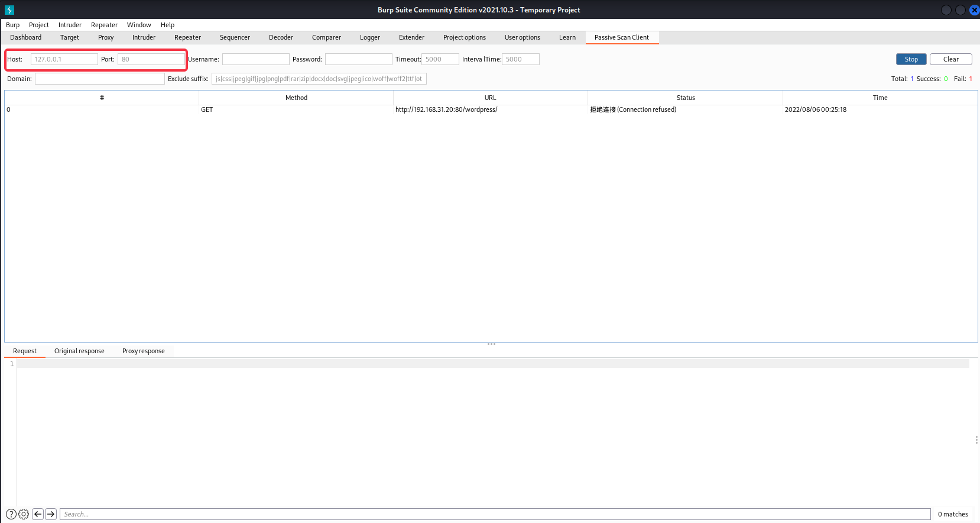Open the Intruder menu in menu bar
This screenshot has height=523, width=980.
[70, 25]
